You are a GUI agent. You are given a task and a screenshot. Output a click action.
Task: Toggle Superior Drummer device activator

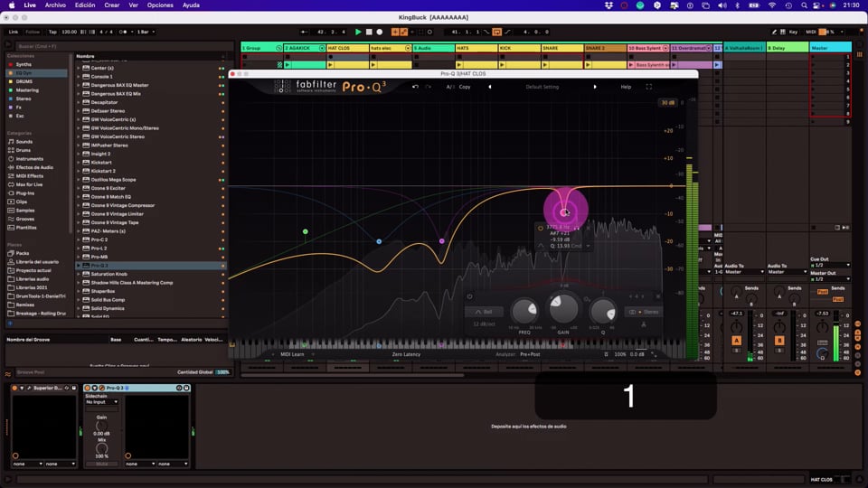point(14,388)
